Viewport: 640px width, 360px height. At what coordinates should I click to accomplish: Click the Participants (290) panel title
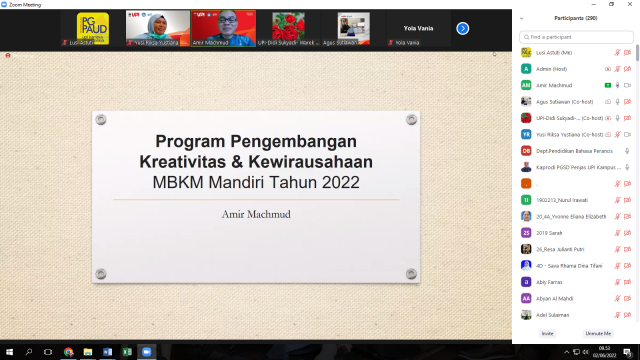pyautogui.click(x=576, y=18)
